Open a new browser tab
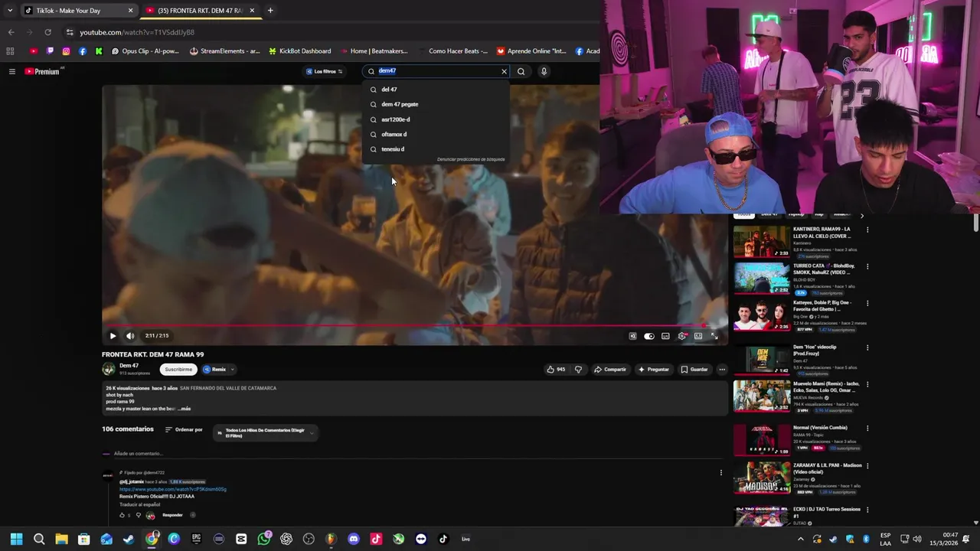This screenshot has width=980, height=551. (270, 11)
